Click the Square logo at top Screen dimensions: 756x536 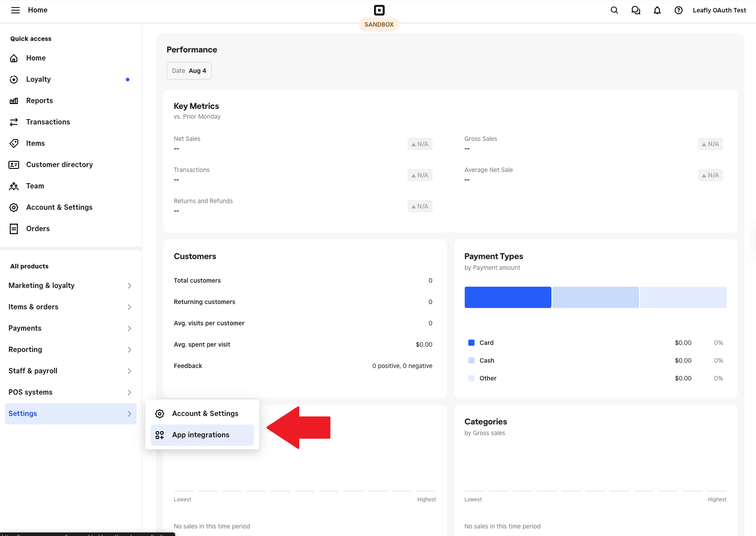pos(379,10)
